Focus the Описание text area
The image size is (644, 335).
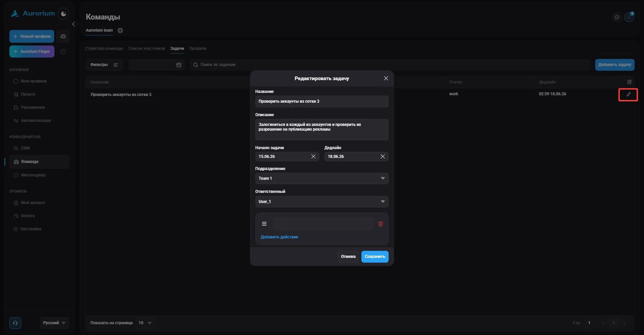coord(322,130)
